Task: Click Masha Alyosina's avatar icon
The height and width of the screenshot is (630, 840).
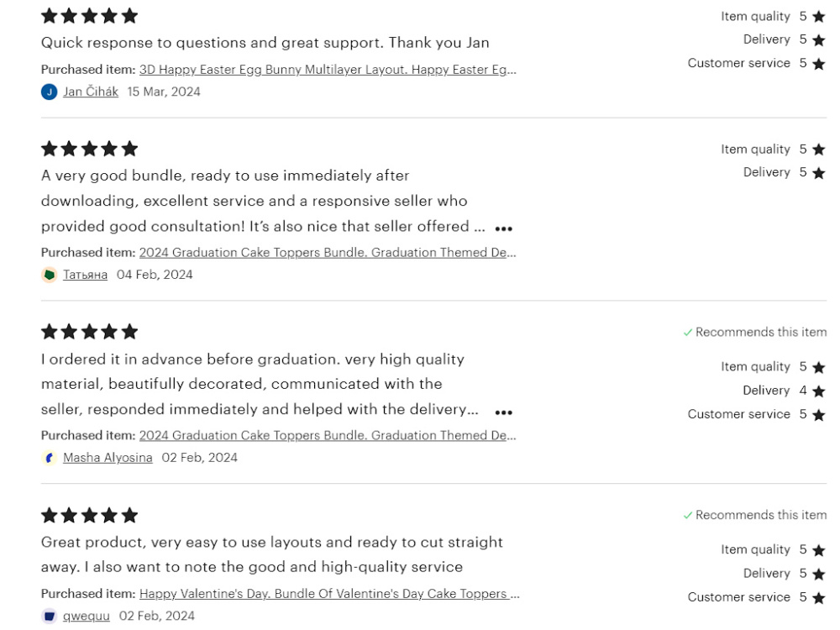Action: click(x=50, y=458)
